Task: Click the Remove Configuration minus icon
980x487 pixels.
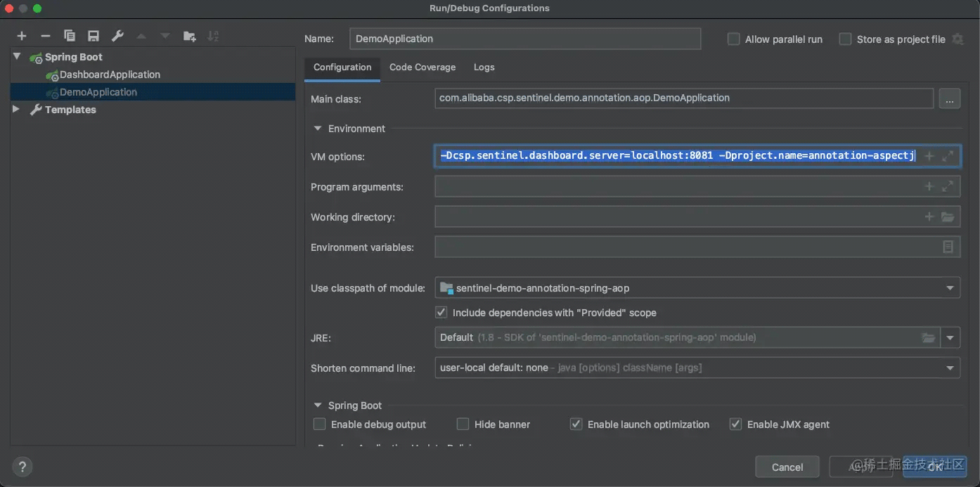Action: (x=46, y=36)
